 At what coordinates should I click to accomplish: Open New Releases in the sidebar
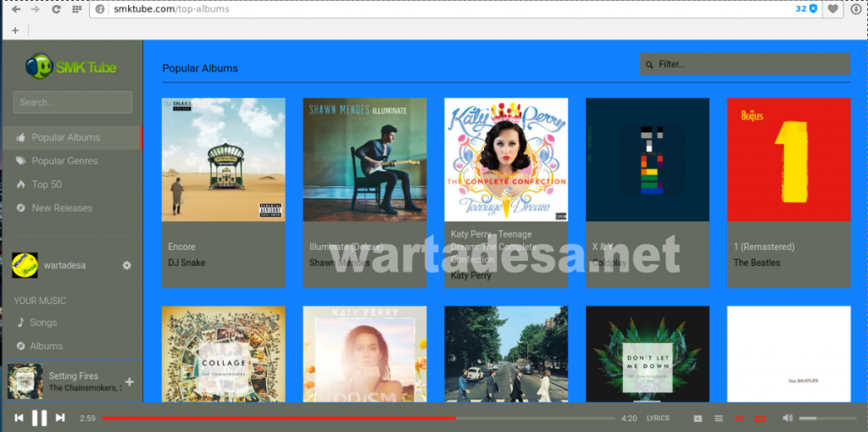(72, 208)
